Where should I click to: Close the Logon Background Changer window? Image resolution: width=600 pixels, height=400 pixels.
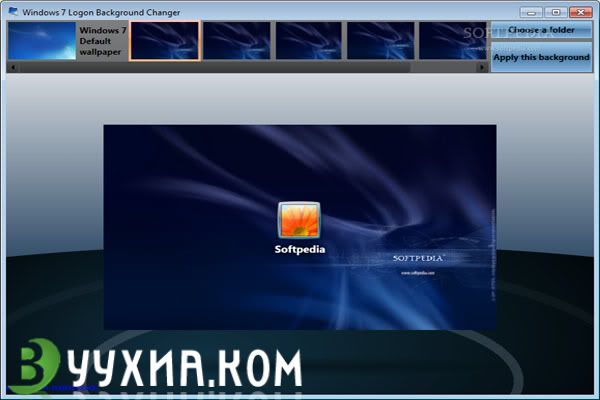pyautogui.click(x=580, y=12)
